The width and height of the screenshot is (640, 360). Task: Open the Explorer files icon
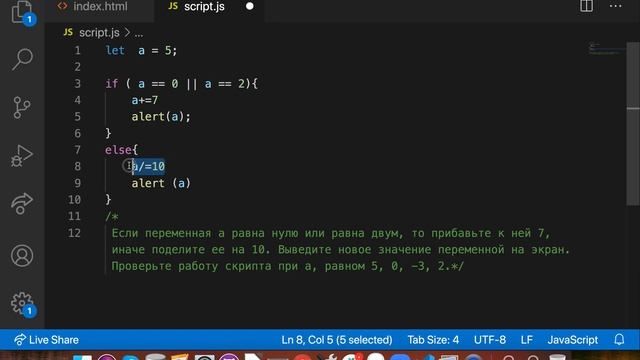(22, 11)
